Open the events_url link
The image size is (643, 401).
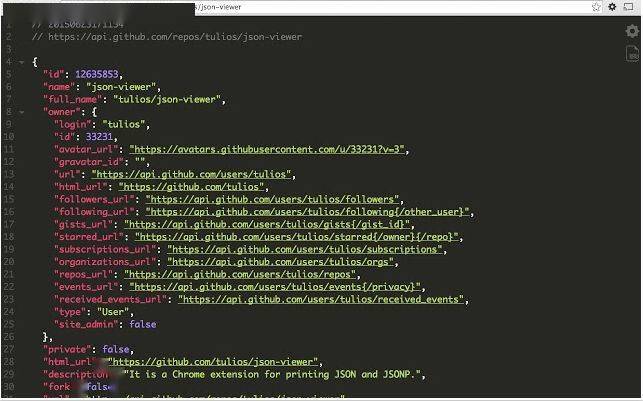pyautogui.click(x=276, y=287)
